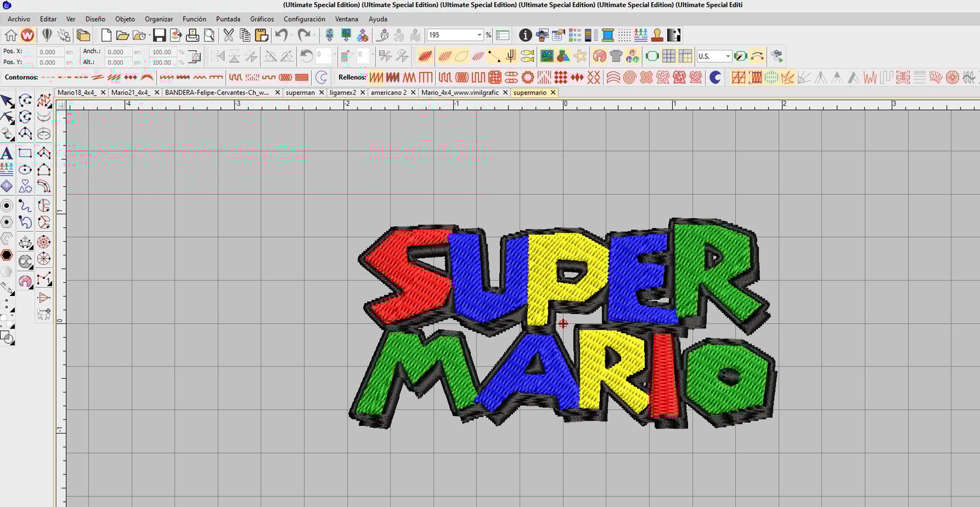
Task: Select the hearts and shapes tool
Action: pyautogui.click(x=25, y=187)
